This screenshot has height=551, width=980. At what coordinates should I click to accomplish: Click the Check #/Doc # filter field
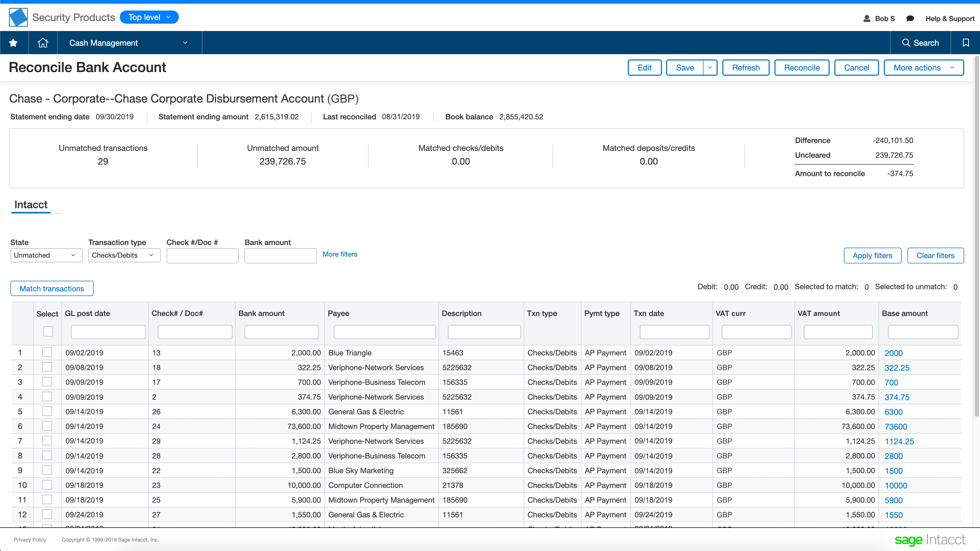202,256
